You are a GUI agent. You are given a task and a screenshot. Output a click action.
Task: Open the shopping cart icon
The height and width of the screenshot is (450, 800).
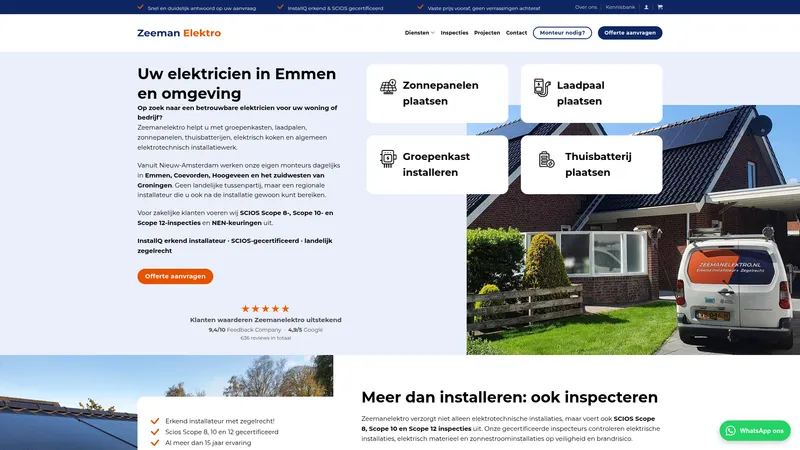660,7
